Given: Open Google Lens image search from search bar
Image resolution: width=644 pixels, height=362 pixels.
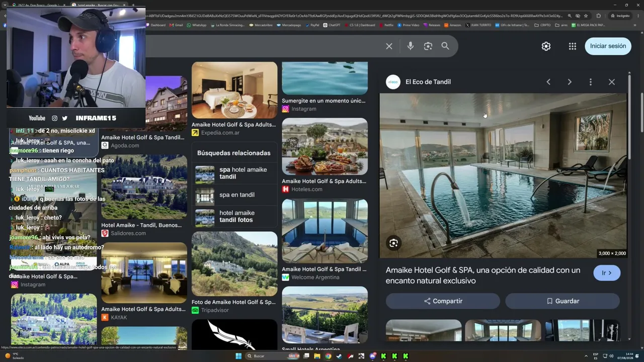Looking at the screenshot, I should pos(428,46).
